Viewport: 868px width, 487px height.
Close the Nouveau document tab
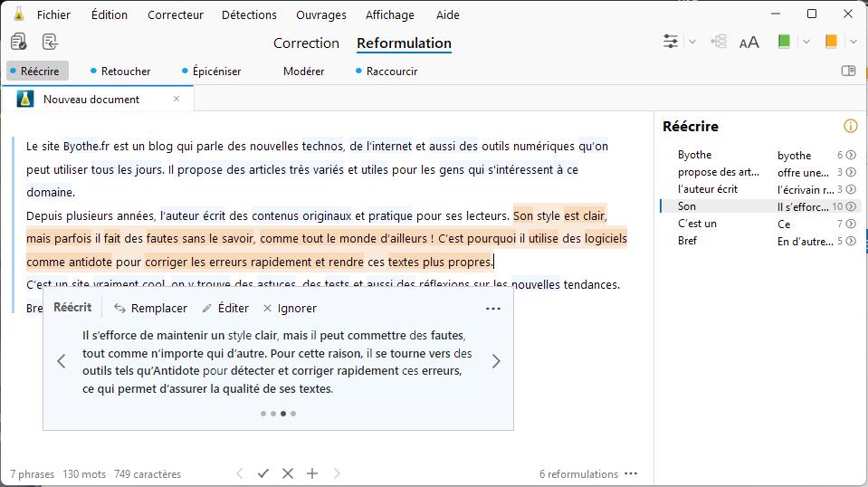point(176,99)
